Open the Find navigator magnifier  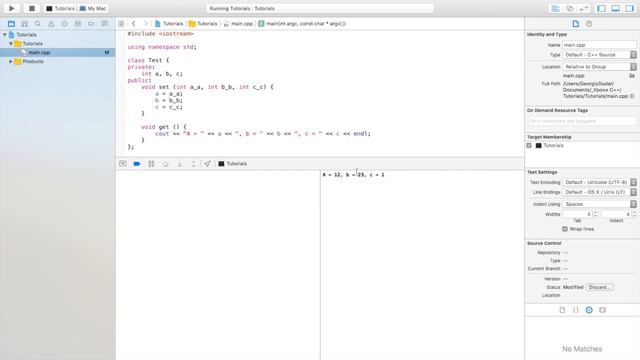pos(38,24)
